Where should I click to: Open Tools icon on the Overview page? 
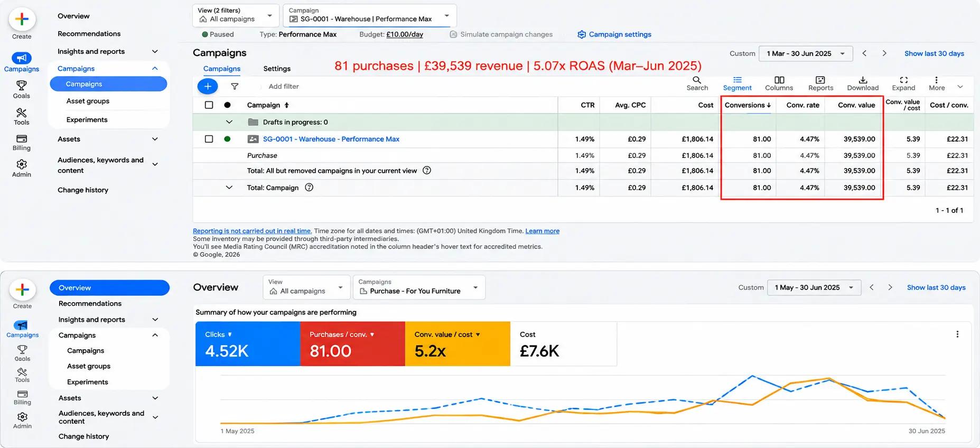22,372
